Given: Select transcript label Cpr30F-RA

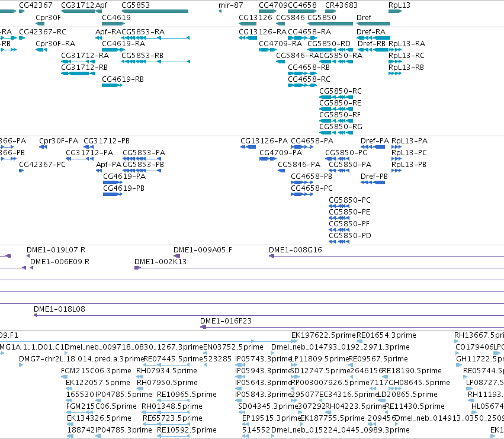Looking at the screenshot, I should 55,44.
